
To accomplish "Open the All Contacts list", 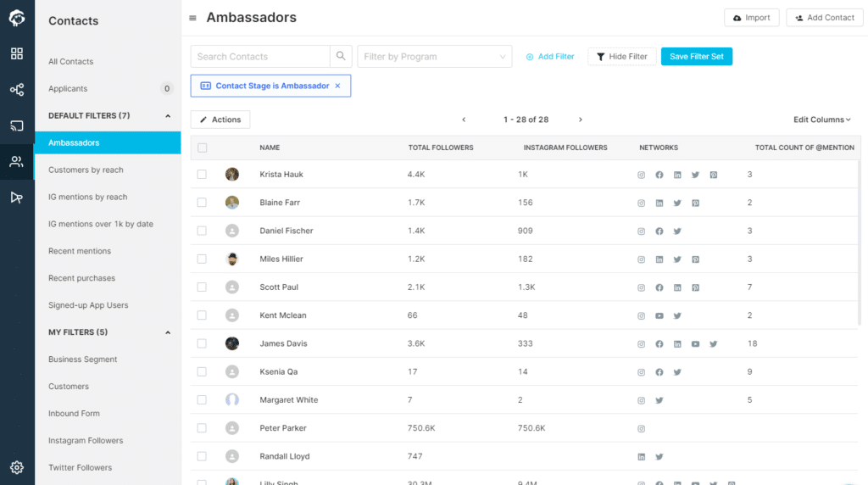I will point(71,62).
